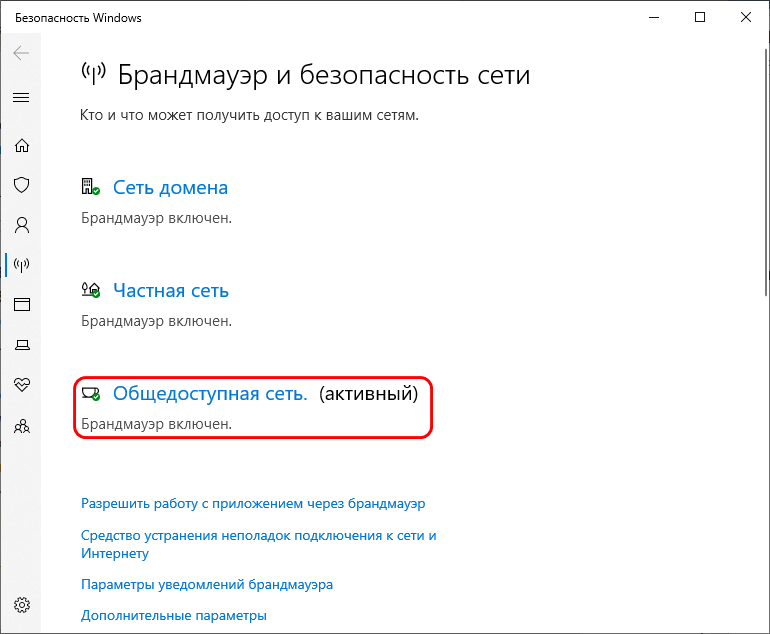Open the Сеть домена firewall settings

point(170,188)
